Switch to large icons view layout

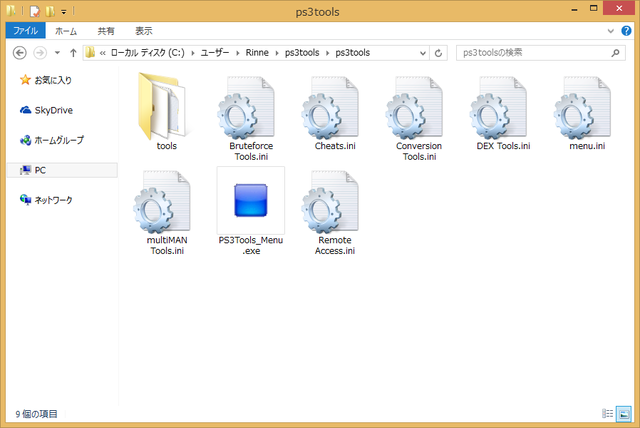point(624,414)
